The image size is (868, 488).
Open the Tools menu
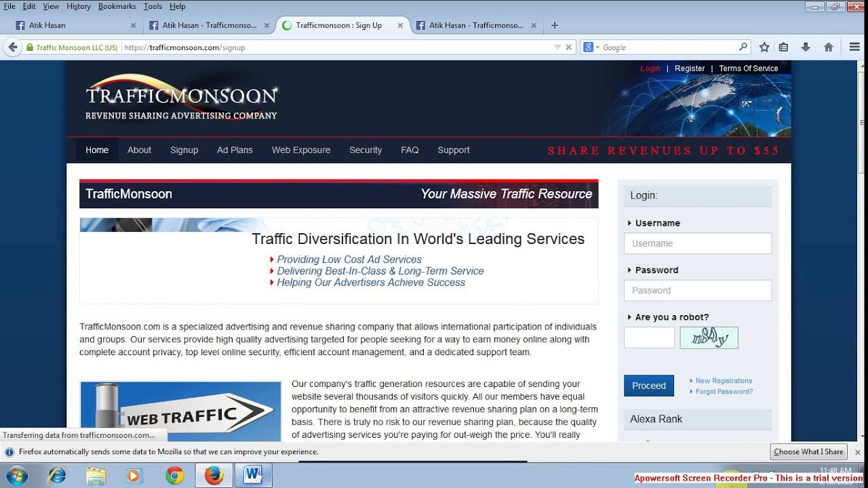pyautogui.click(x=153, y=6)
